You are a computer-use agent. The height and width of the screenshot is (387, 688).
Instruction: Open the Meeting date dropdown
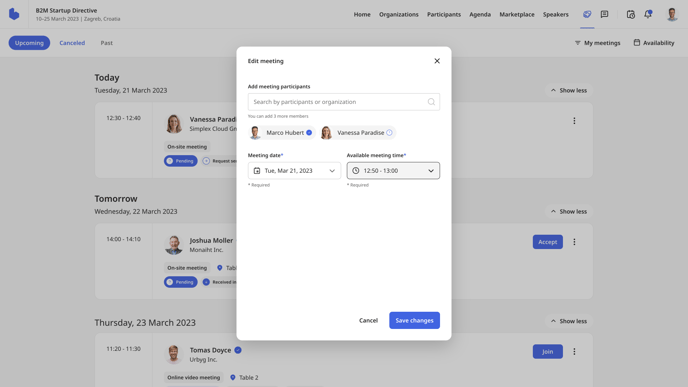click(294, 171)
